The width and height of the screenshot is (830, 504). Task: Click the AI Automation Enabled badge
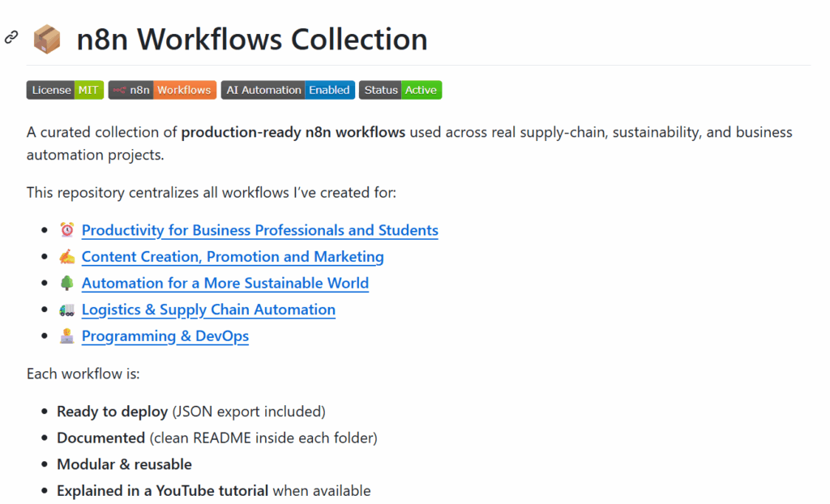(288, 90)
